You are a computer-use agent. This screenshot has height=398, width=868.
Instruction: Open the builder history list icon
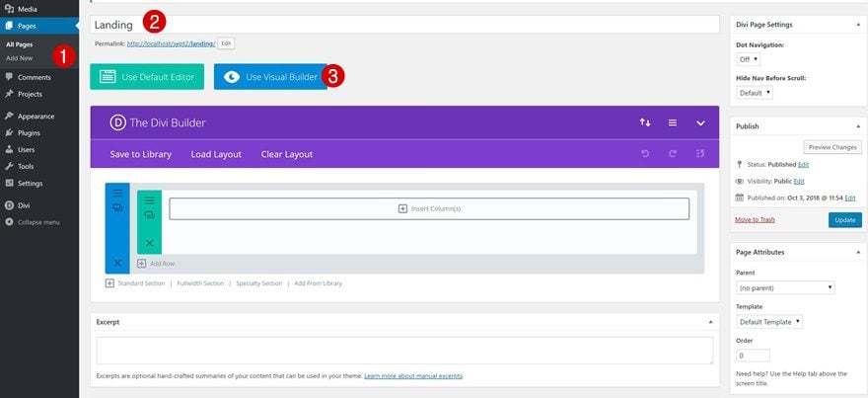(700, 154)
